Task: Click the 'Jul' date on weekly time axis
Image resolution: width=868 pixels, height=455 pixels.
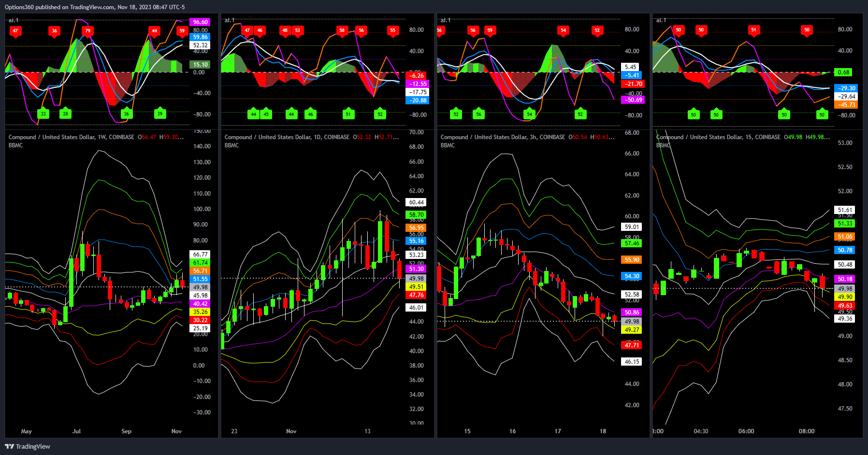Action: coord(76,431)
